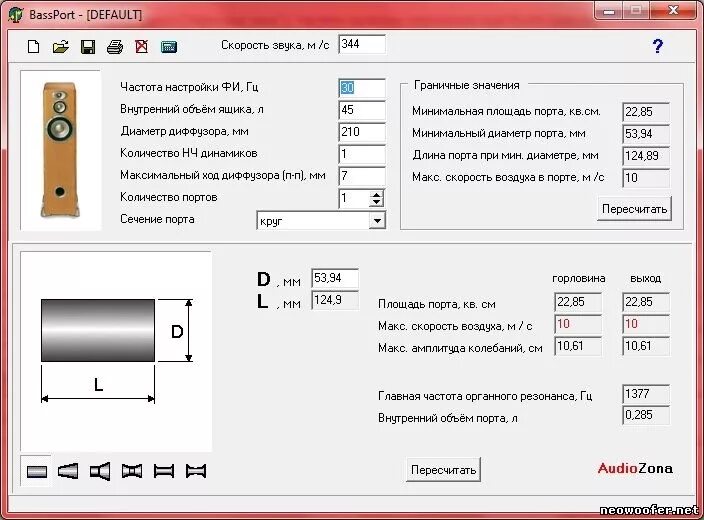Click the "Граничные значения" group title
This screenshot has height=520, width=704.
coord(466,85)
